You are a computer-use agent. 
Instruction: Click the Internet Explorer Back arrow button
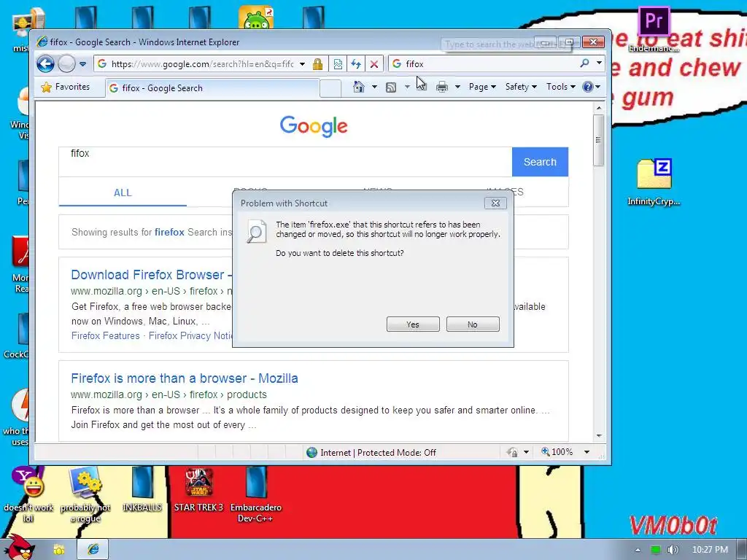tap(46, 63)
